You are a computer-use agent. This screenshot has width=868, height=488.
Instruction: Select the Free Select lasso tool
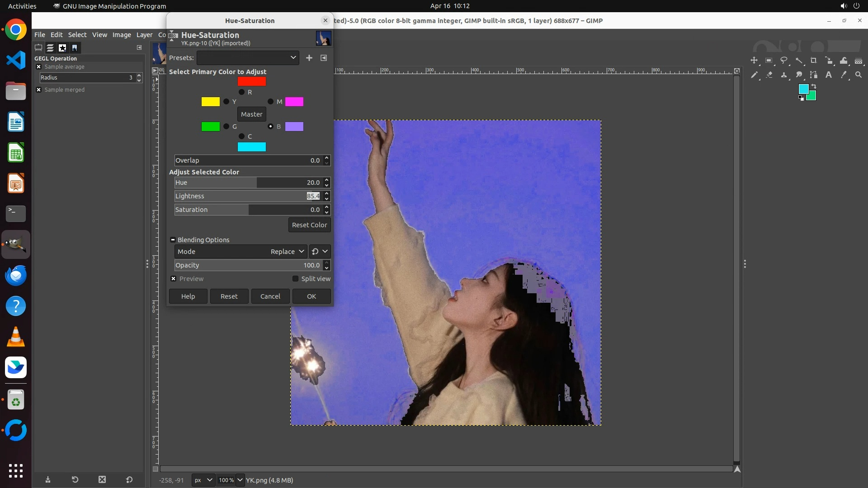click(784, 61)
